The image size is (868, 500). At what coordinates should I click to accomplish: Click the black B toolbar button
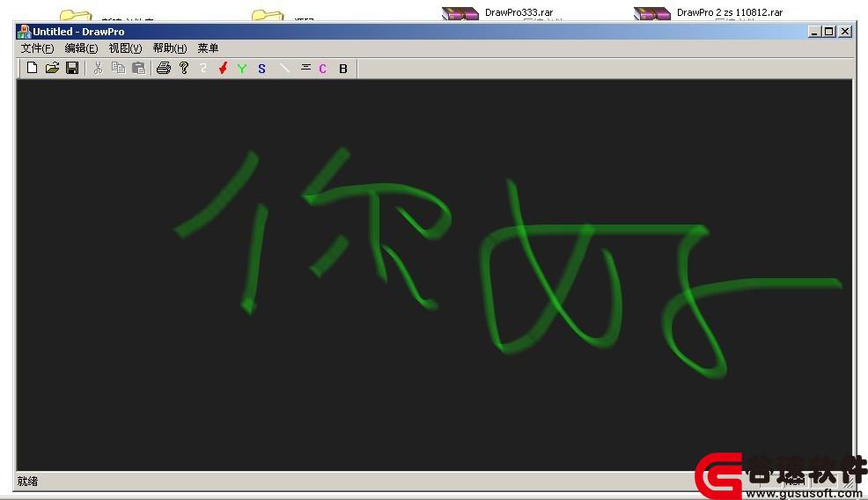(x=343, y=68)
